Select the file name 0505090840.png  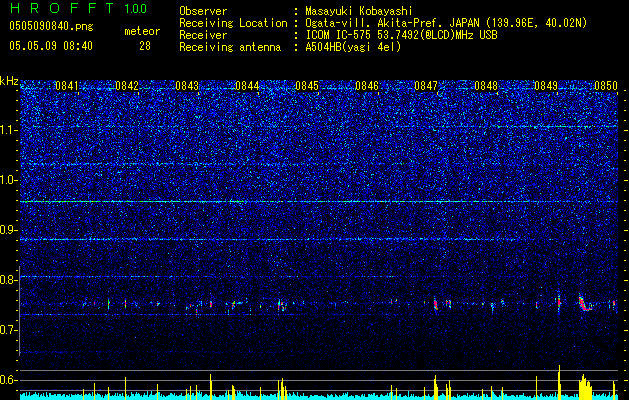pyautogui.click(x=51, y=27)
